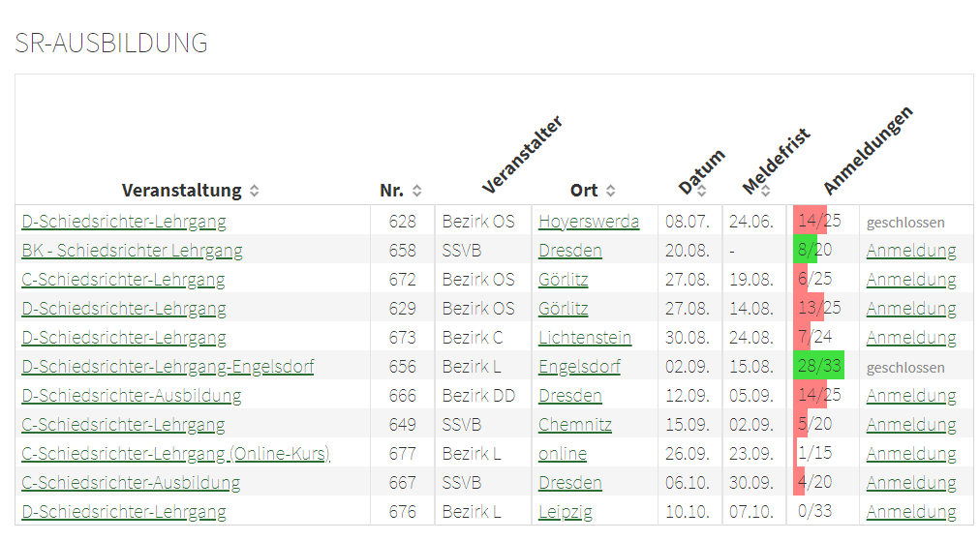This screenshot has height=541, width=980.
Task: Sort table by Ort column arrows
Action: pos(611,192)
